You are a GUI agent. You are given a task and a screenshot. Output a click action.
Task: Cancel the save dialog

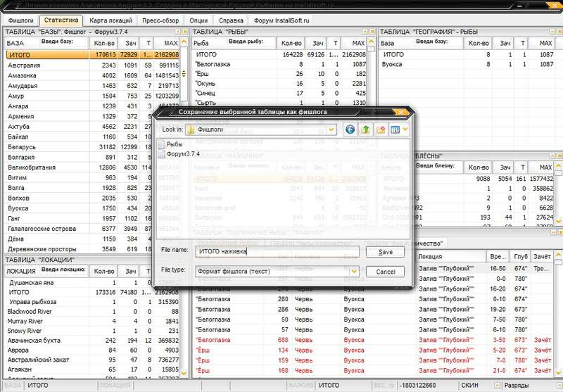tap(385, 272)
